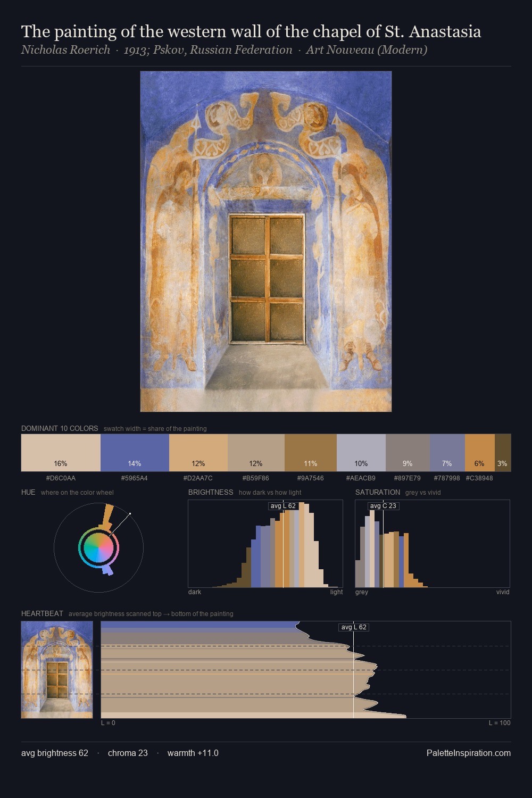
Task: Click the "grey" axis label
Action: pyautogui.click(x=362, y=592)
